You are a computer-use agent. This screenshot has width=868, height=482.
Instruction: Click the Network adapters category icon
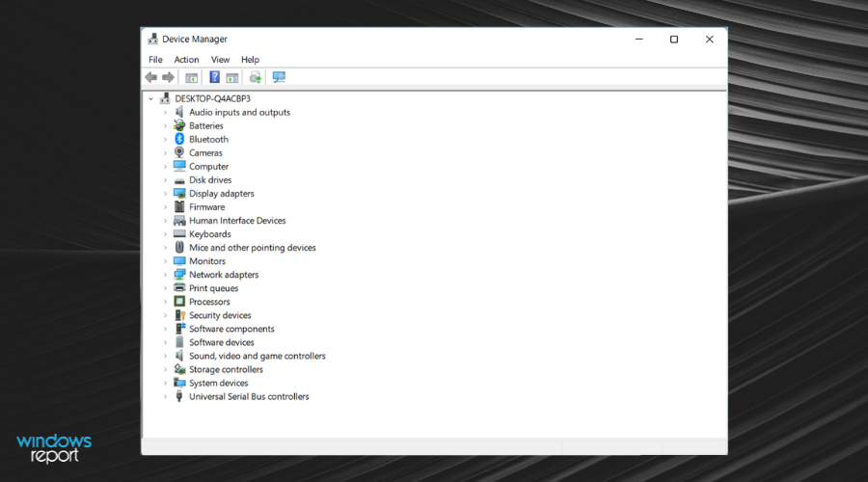(179, 275)
